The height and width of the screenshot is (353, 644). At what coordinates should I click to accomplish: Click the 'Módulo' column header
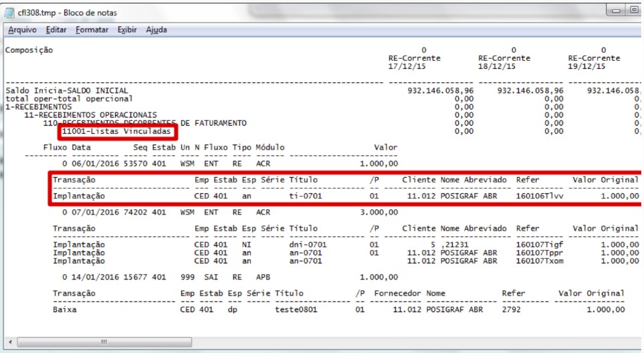[x=270, y=147]
